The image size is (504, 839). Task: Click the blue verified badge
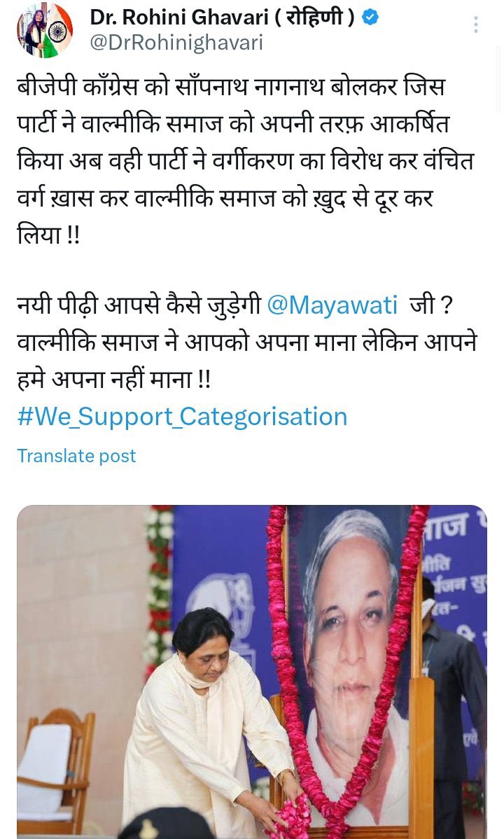click(x=370, y=18)
